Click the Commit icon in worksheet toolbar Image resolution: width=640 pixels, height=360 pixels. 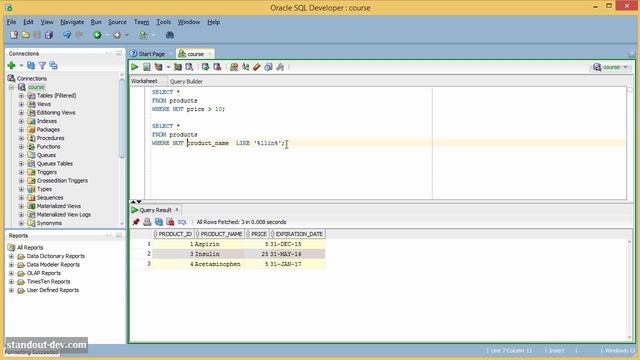point(205,67)
